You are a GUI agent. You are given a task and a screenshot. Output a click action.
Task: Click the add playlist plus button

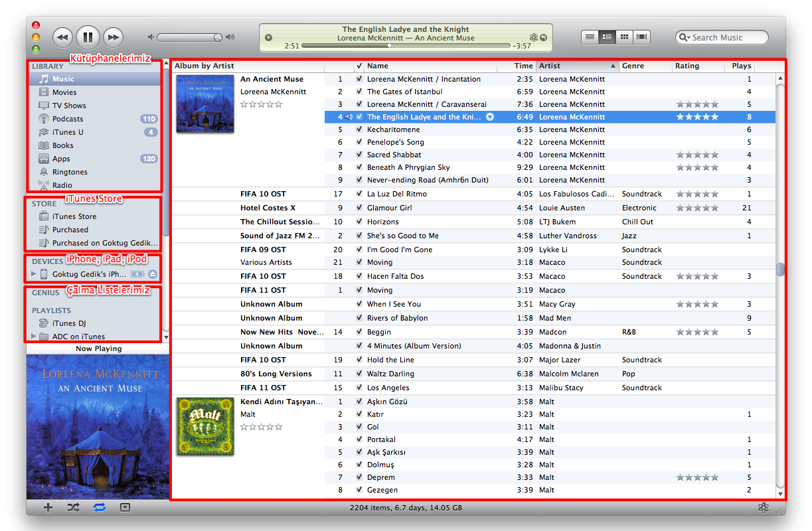coord(48,508)
